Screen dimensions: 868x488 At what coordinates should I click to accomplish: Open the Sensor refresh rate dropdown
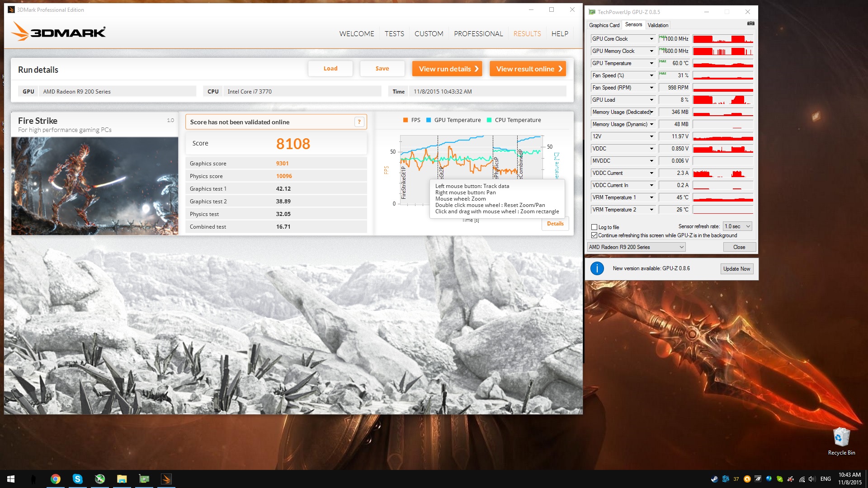pyautogui.click(x=737, y=226)
